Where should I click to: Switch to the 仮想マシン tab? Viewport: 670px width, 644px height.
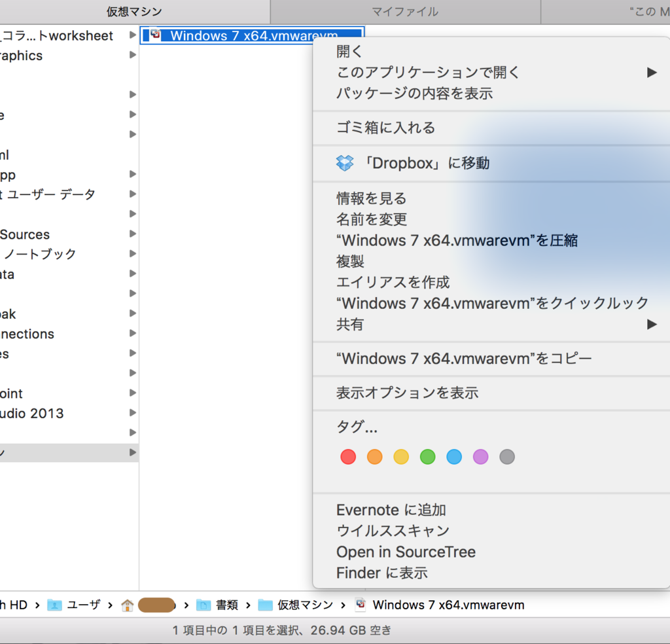(x=135, y=12)
